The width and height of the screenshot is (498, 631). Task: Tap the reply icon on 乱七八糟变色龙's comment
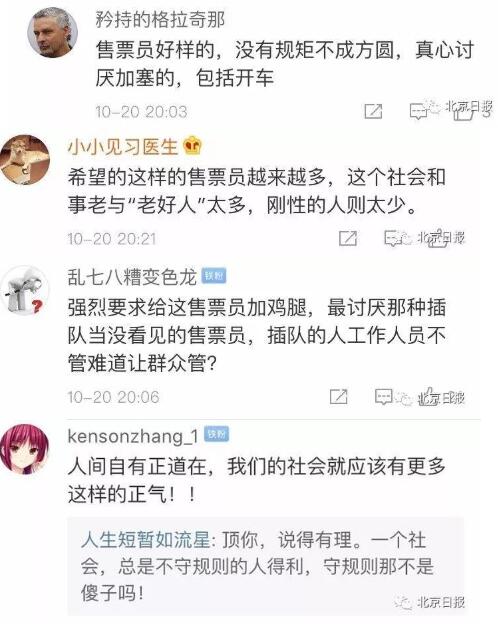tap(383, 397)
